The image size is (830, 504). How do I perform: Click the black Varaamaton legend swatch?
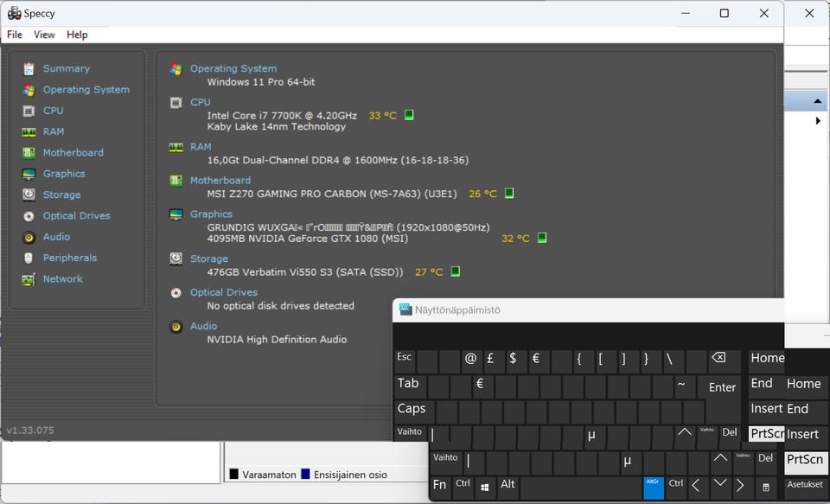[x=233, y=474]
